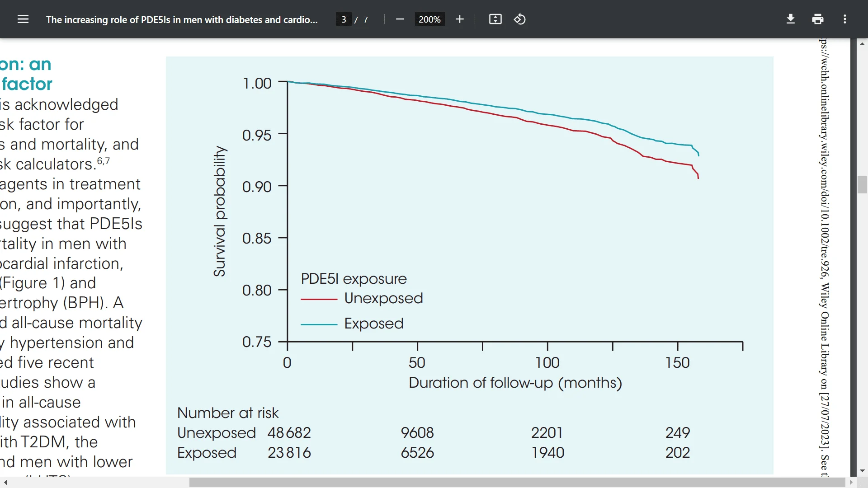Click the 'Unexposed' legend label
868x488 pixels.
[383, 298]
